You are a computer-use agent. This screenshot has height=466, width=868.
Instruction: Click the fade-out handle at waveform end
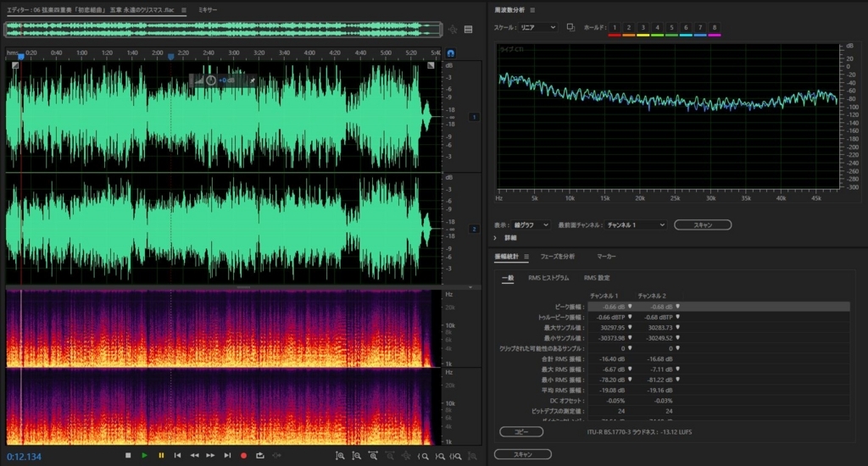431,65
